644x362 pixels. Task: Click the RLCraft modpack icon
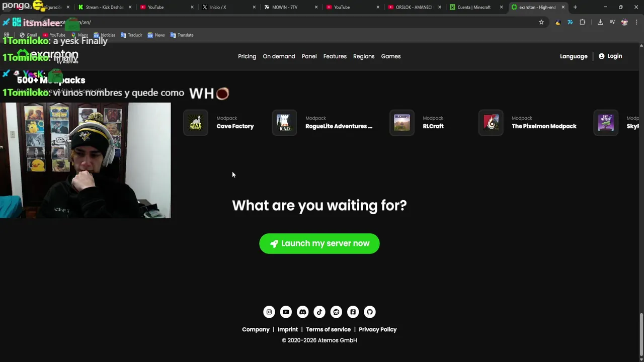click(x=402, y=122)
